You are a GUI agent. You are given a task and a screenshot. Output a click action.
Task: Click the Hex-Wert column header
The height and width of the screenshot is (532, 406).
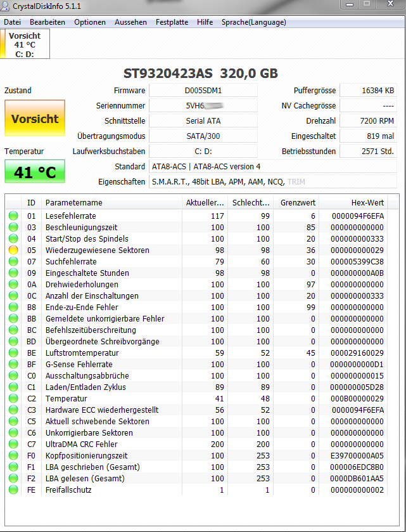click(367, 203)
